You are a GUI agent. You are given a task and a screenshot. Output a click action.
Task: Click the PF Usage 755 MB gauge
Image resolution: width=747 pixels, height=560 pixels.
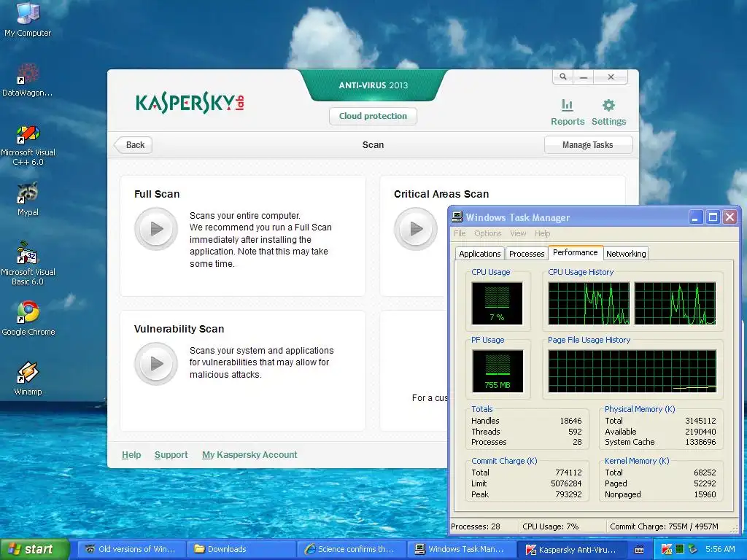tap(498, 371)
